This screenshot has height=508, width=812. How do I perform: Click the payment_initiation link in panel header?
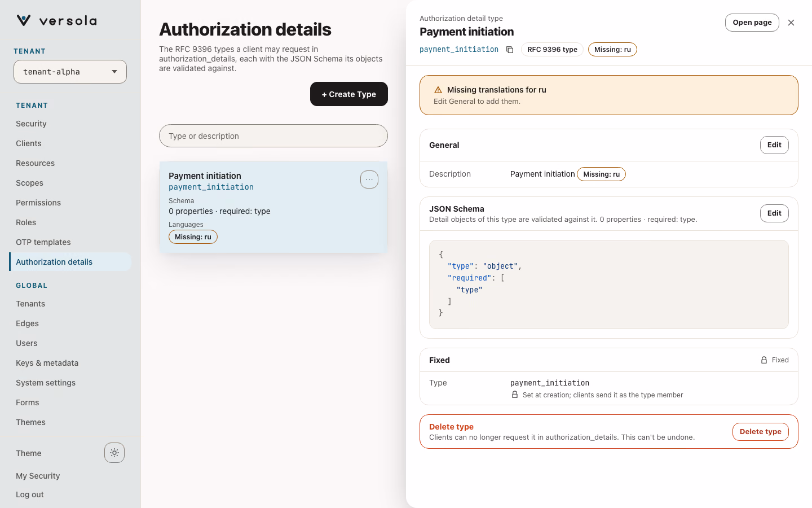(x=459, y=50)
